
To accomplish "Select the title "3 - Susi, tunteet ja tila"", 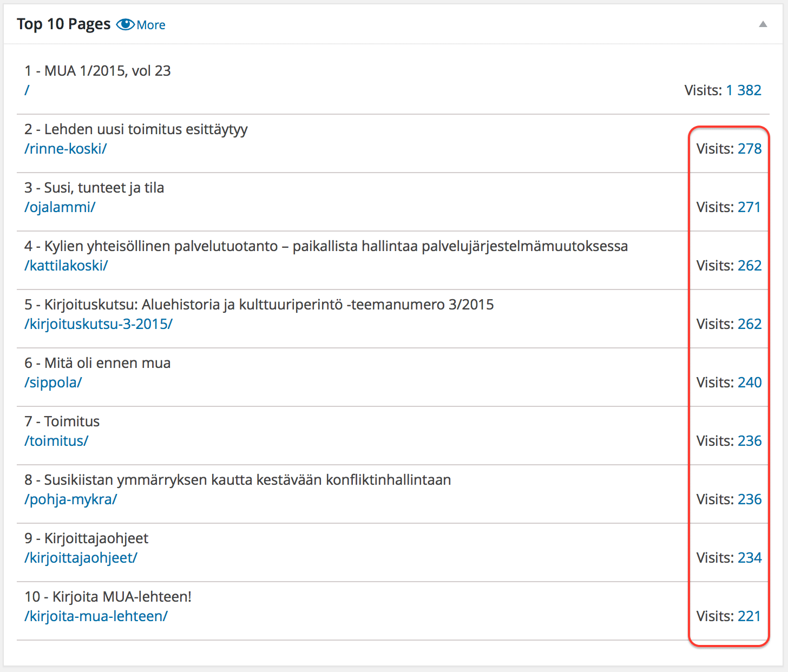I will click(94, 188).
